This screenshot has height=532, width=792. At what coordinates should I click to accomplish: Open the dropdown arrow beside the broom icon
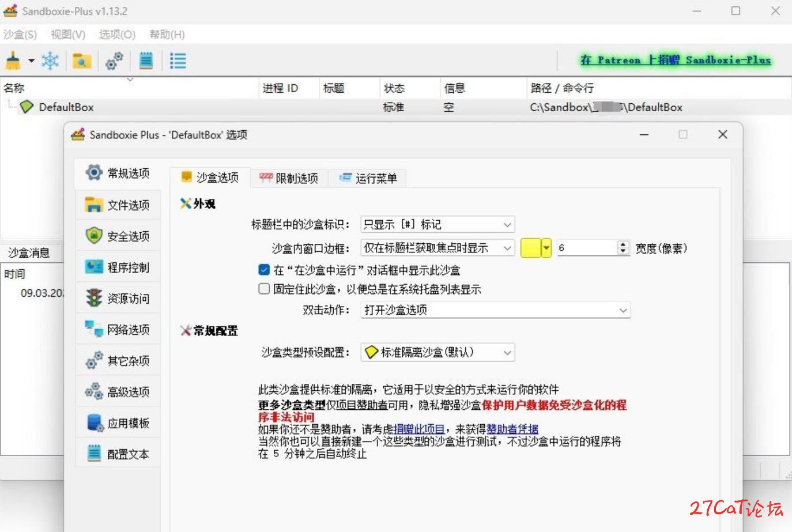point(31,61)
